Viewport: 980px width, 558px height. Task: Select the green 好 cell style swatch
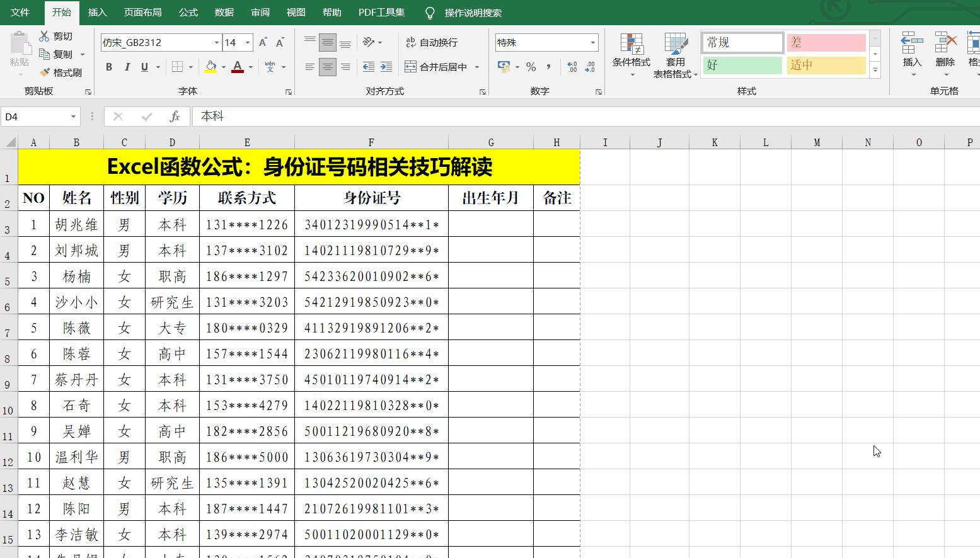click(x=742, y=65)
